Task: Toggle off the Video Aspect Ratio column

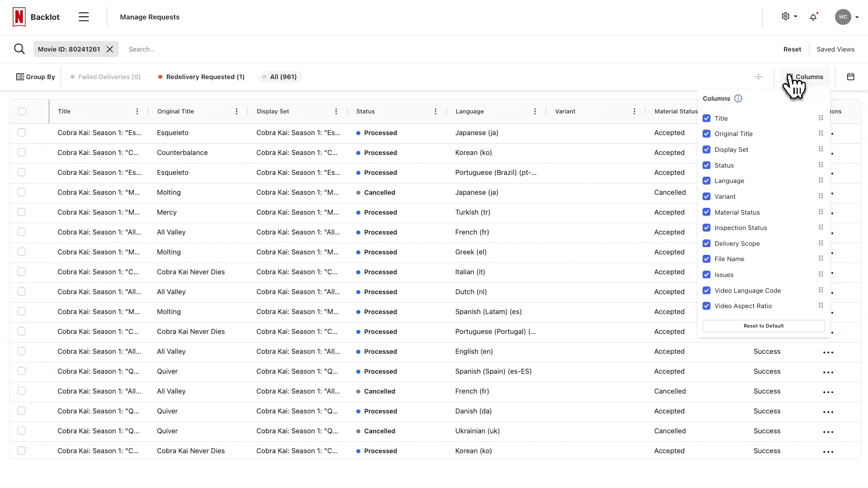Action: coord(707,306)
